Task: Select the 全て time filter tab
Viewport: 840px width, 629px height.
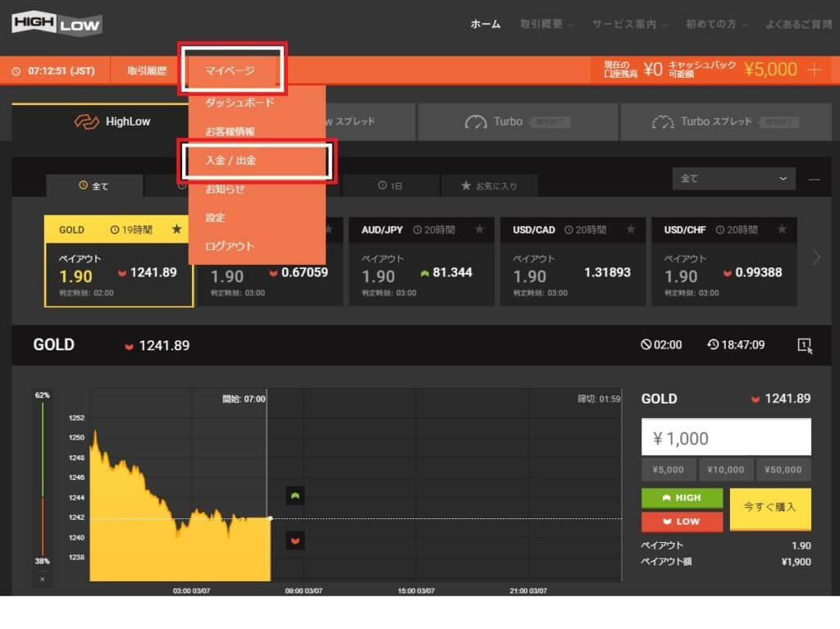Action: (94, 186)
